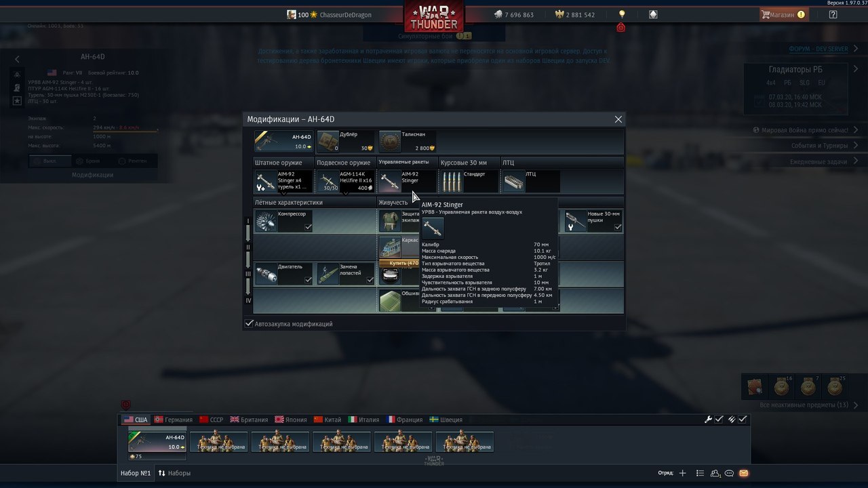The image size is (868, 488).
Task: Open Штатное оружие AIM-92 Stinger x4 preset
Action: tap(283, 181)
